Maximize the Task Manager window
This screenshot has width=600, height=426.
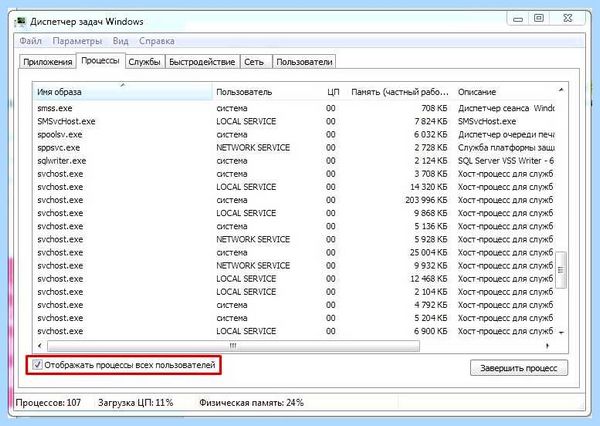(539, 18)
